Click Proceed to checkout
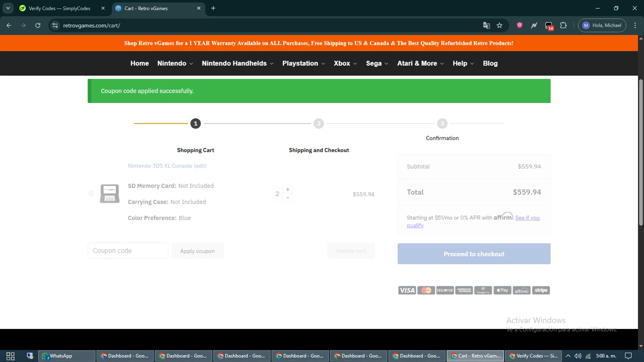The height and width of the screenshot is (362, 644). pyautogui.click(x=474, y=254)
